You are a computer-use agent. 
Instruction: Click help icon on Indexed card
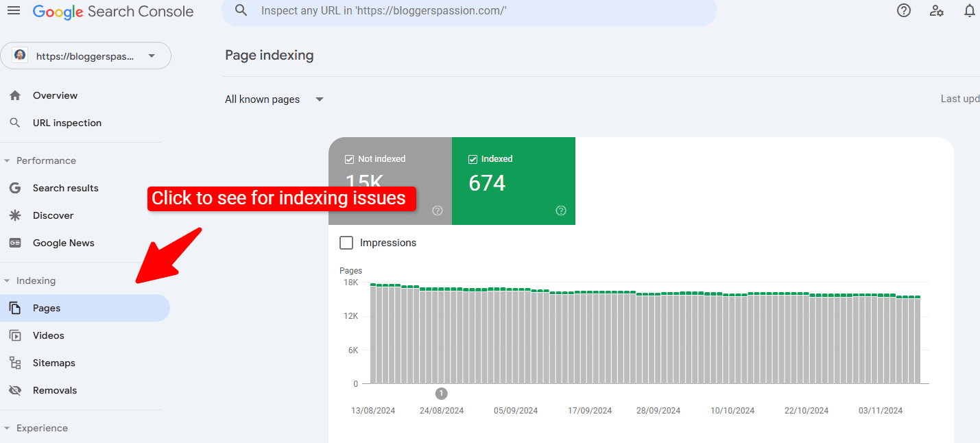[560, 211]
